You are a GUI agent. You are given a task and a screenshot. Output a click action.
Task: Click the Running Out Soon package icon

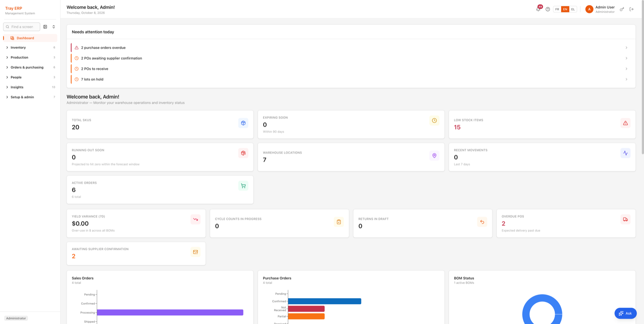point(243,153)
